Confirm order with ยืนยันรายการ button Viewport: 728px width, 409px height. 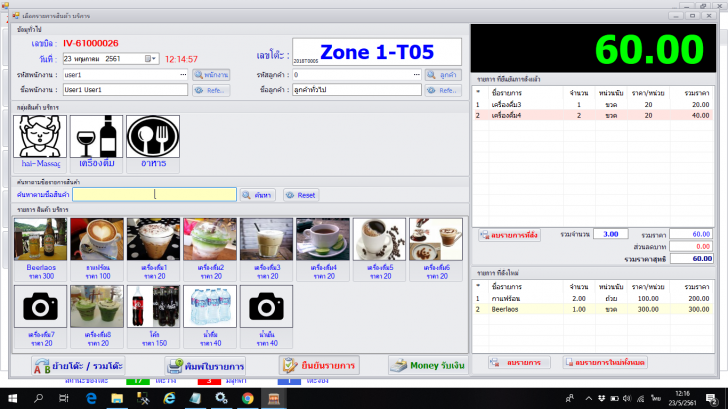click(319, 365)
